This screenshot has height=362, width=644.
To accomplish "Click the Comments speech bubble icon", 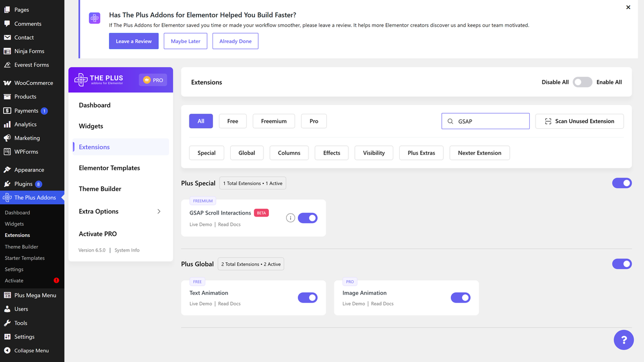I will pyautogui.click(x=7, y=24).
